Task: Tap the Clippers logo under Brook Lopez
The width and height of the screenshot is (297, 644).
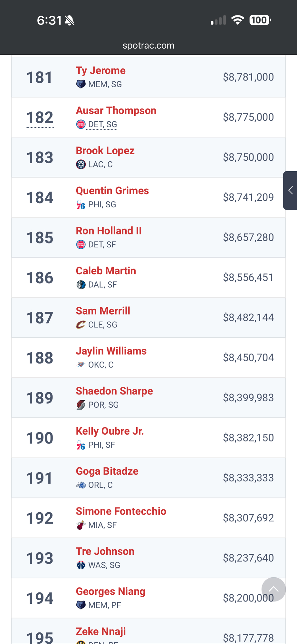Action: [x=81, y=165]
